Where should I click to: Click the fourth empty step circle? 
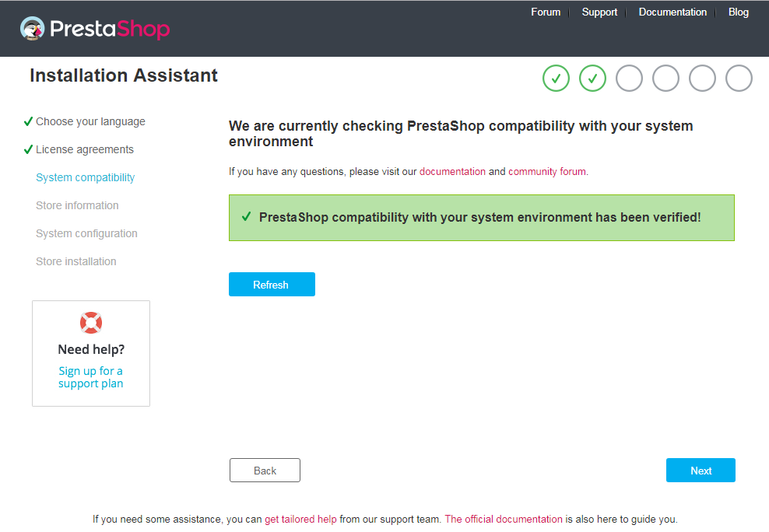coord(665,79)
